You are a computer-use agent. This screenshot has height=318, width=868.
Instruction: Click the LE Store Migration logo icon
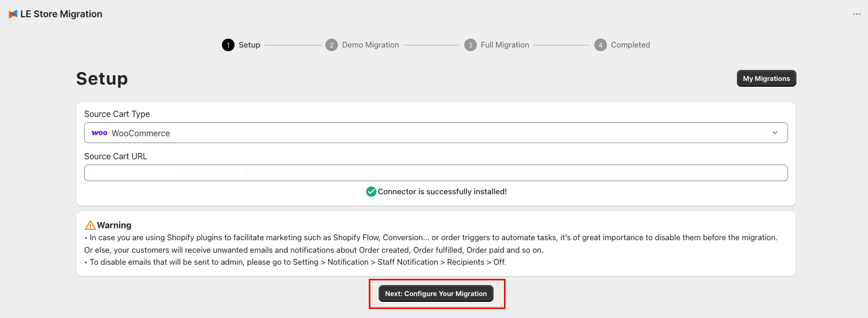(13, 14)
